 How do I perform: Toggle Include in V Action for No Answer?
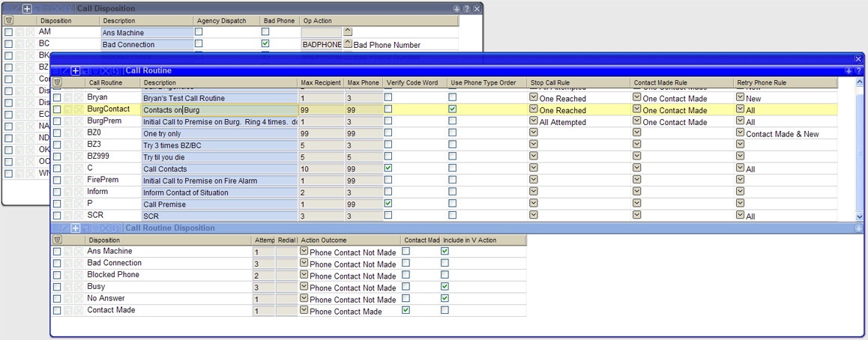pyautogui.click(x=444, y=299)
